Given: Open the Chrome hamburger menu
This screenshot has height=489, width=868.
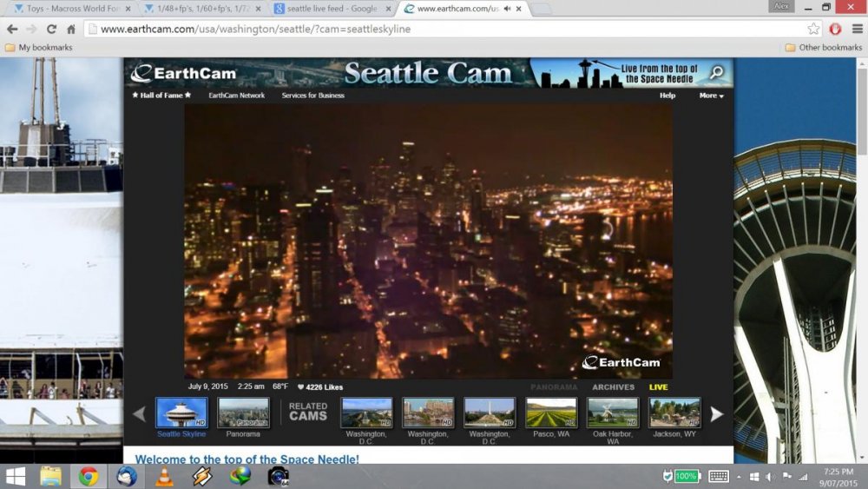Looking at the screenshot, I should coord(857,29).
